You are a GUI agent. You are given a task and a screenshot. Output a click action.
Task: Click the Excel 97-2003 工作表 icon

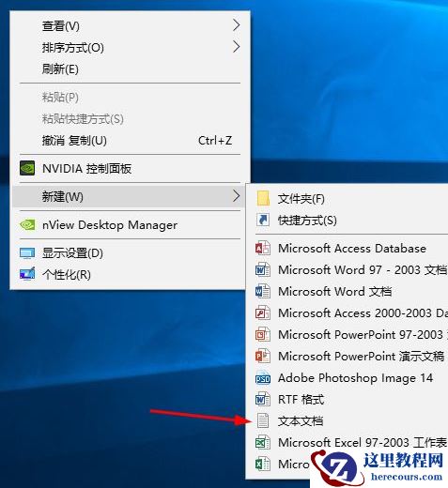click(263, 443)
